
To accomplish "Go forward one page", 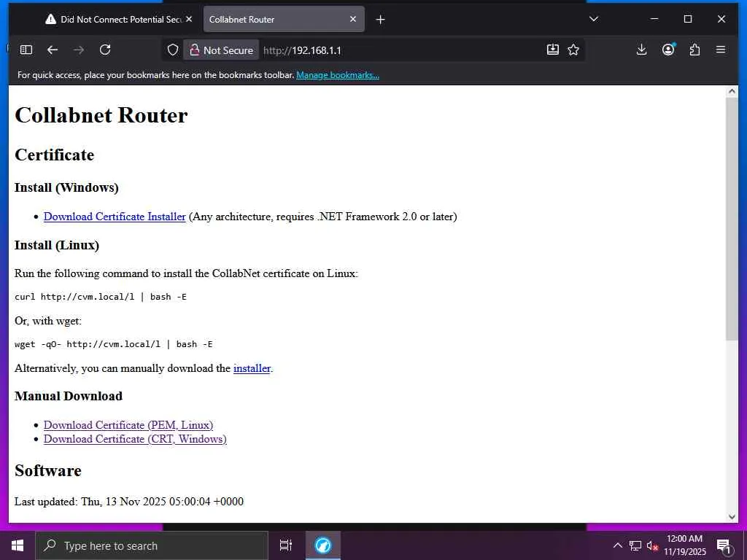I will point(79,50).
